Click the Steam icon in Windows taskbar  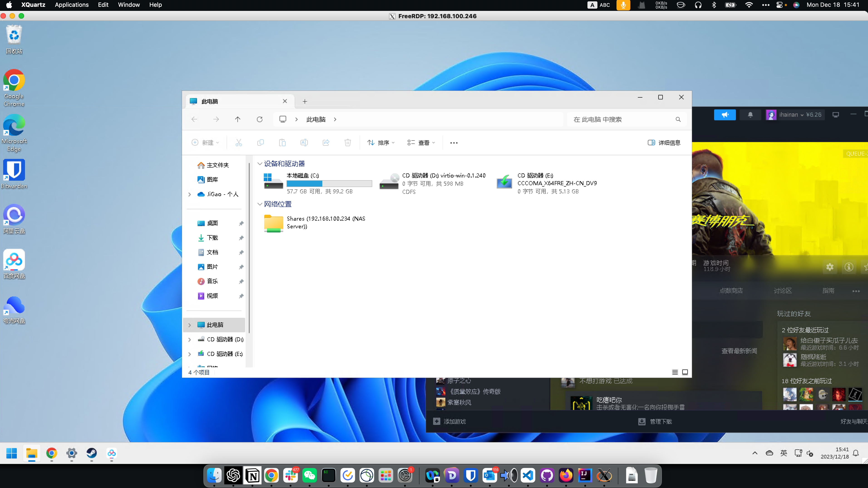pyautogui.click(x=92, y=453)
